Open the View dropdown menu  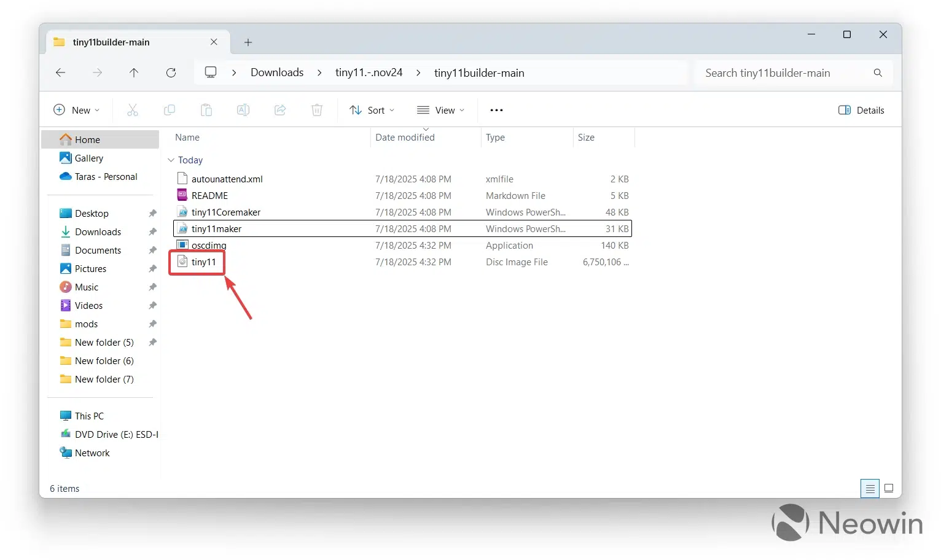coord(440,110)
